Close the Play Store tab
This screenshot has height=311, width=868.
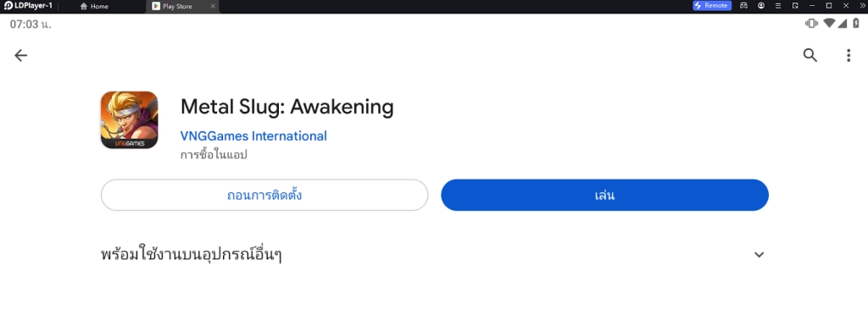pyautogui.click(x=213, y=6)
